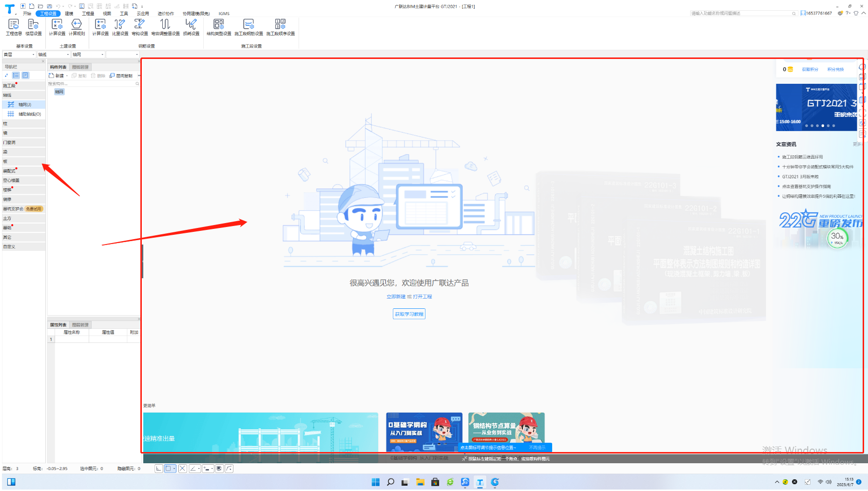Image resolution: width=868 pixels, height=491 pixels.
Task: Open 损耗设置 loss settings
Action: [x=191, y=27]
